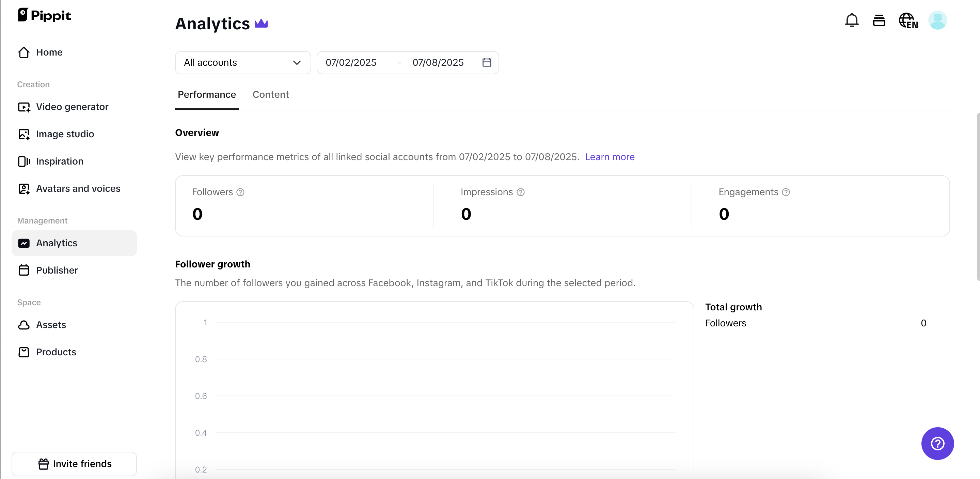Screen dimensions: 980x479
Task: Select the Performance tab
Action: pos(207,94)
